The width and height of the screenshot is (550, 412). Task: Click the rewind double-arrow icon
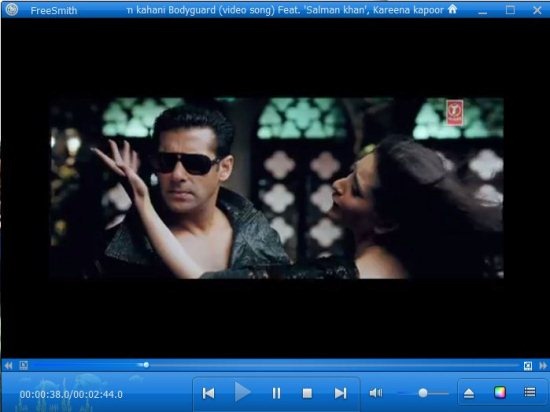[8, 366]
